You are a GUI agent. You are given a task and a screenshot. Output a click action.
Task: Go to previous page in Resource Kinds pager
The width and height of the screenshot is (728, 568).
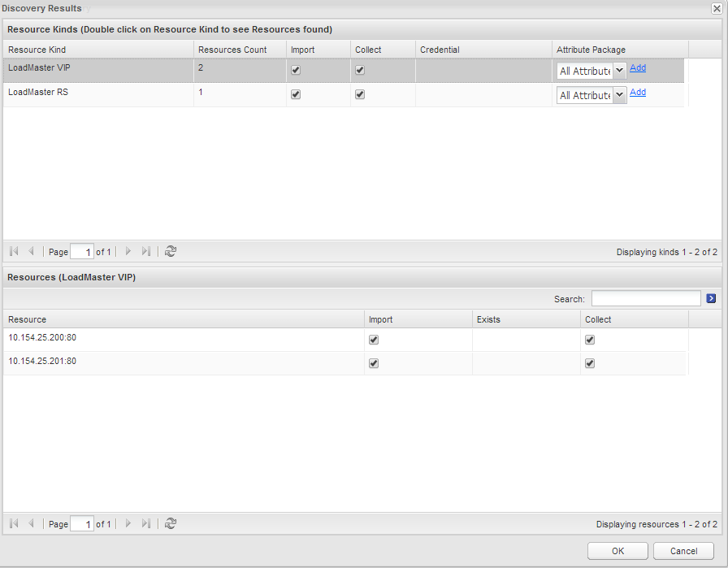[31, 251]
